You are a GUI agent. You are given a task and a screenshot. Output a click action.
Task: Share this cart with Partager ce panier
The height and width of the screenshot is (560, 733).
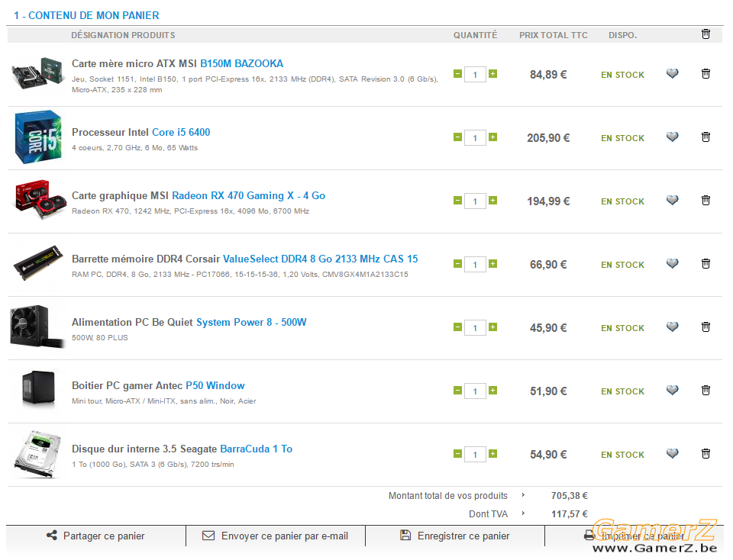96,536
